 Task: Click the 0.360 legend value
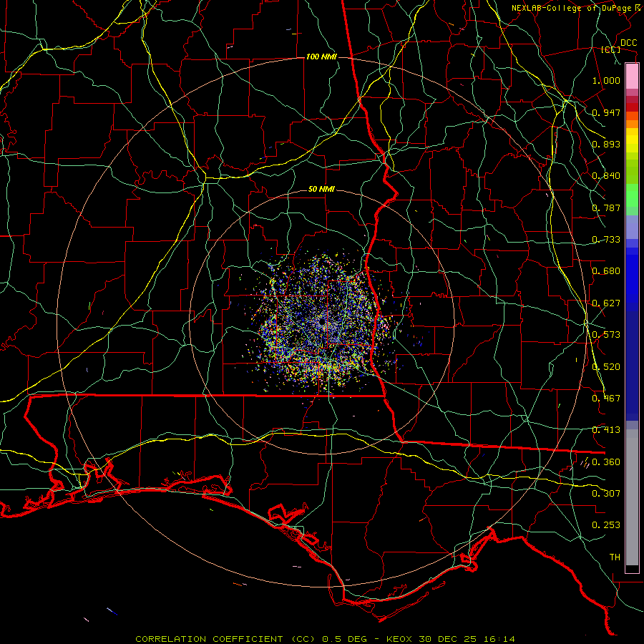pyautogui.click(x=606, y=462)
